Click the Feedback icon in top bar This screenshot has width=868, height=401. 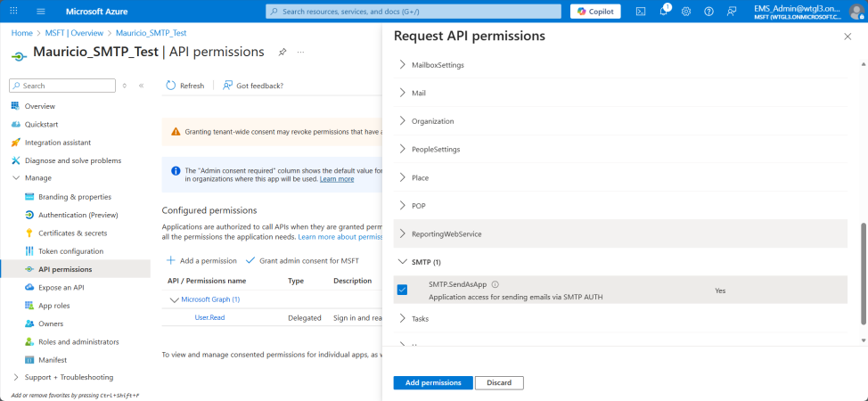pos(732,12)
